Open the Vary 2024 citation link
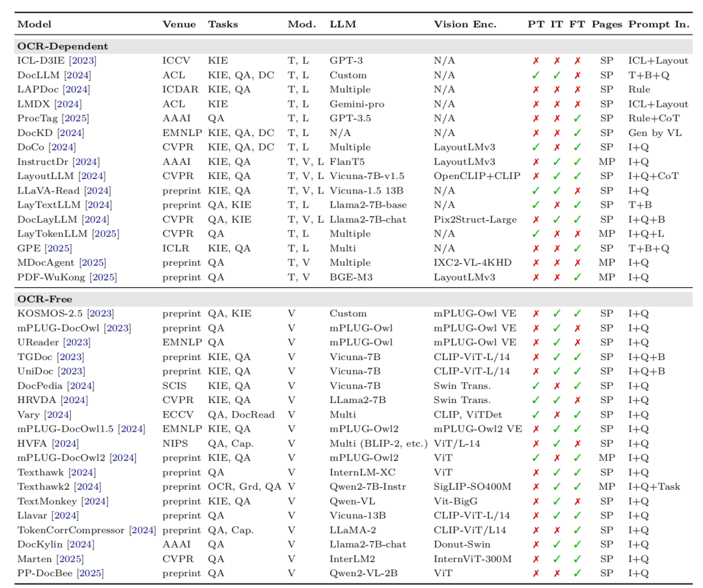This screenshot has width=703, height=588. tap(59, 415)
